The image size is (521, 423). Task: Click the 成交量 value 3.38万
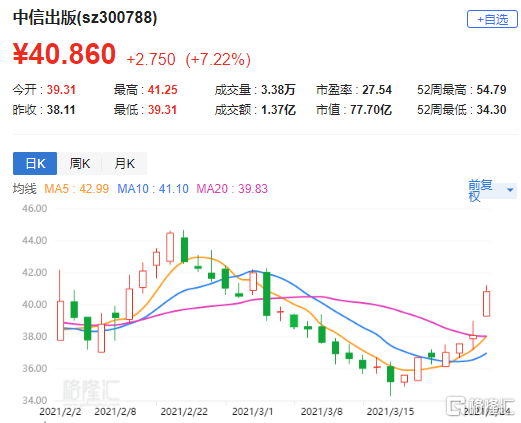[278, 90]
